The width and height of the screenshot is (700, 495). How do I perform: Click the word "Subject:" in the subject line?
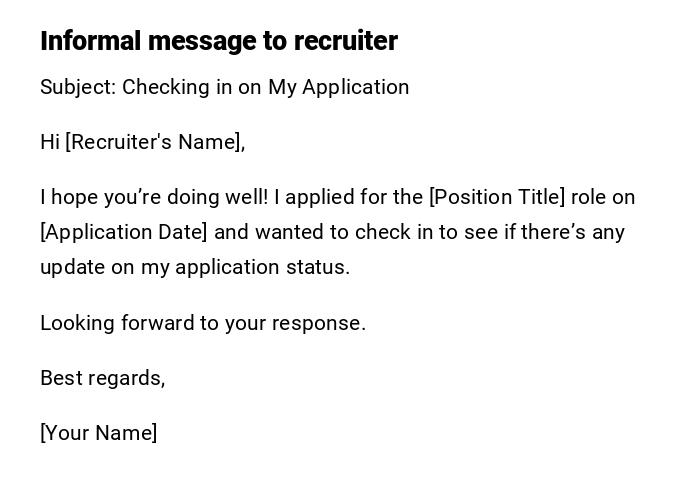78,87
